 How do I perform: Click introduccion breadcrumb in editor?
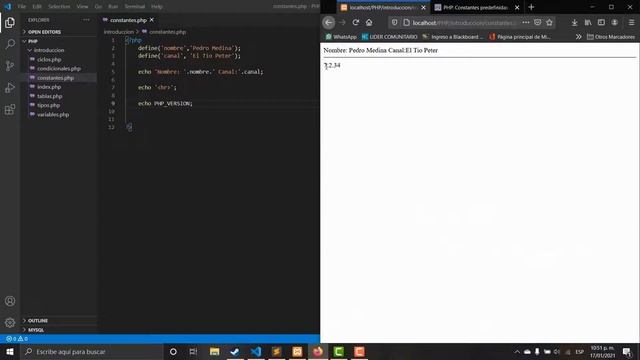click(x=118, y=32)
